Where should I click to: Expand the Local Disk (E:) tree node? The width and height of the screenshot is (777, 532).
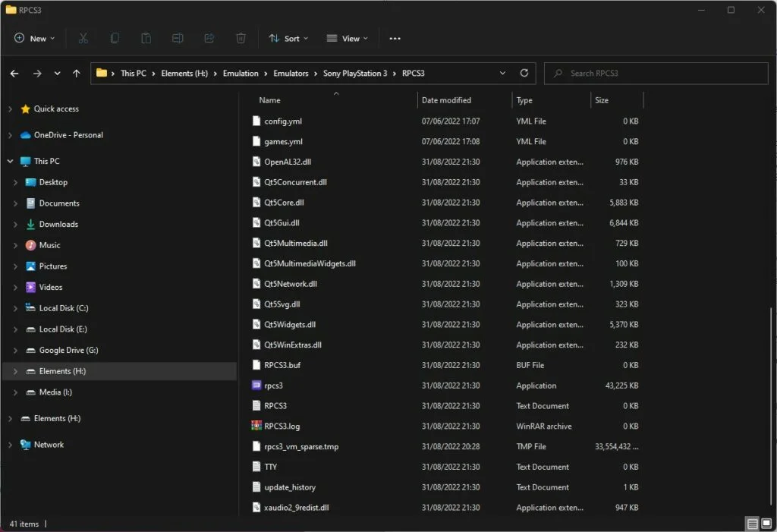tap(15, 329)
